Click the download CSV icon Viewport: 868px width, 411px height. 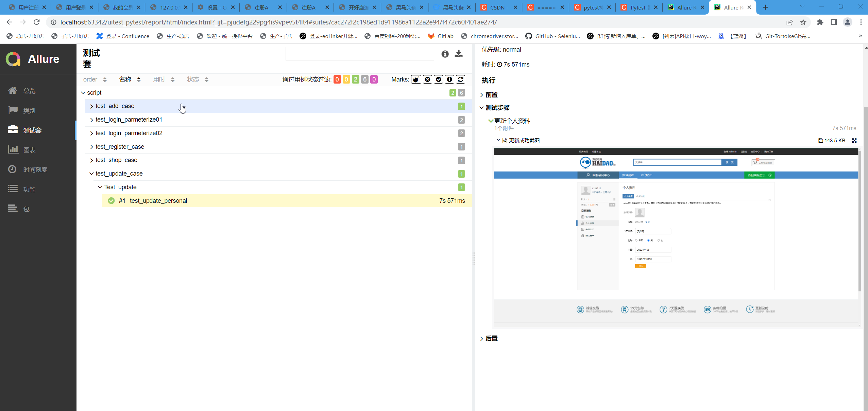pyautogui.click(x=459, y=54)
